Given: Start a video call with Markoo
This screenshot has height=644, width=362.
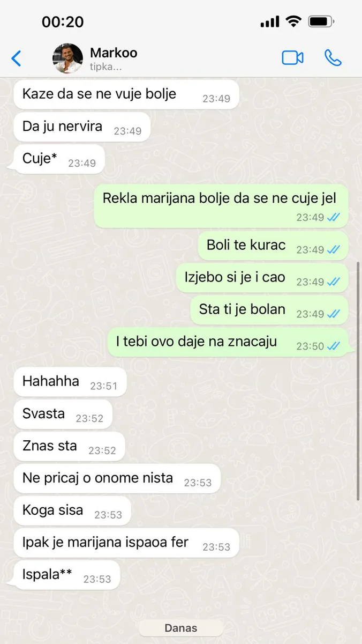Looking at the screenshot, I should point(292,58).
